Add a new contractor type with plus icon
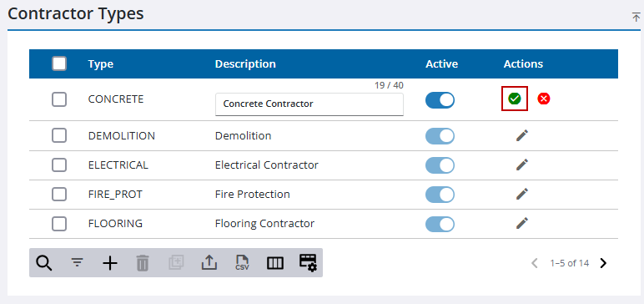 coord(109,263)
